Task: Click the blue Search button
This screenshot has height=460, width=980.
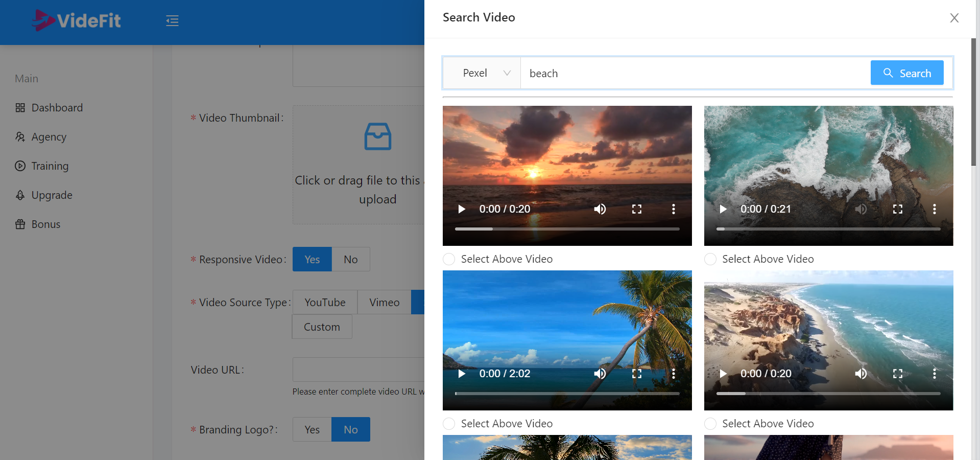Action: pyautogui.click(x=907, y=73)
